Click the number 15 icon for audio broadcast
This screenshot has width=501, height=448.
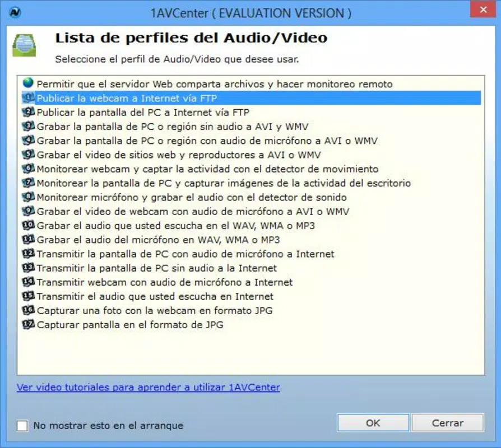[x=28, y=296]
